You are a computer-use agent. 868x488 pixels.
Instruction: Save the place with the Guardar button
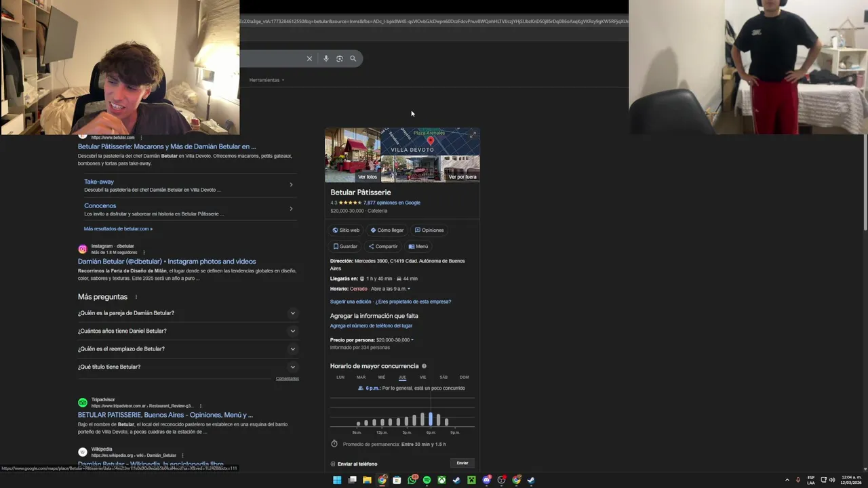click(x=345, y=246)
